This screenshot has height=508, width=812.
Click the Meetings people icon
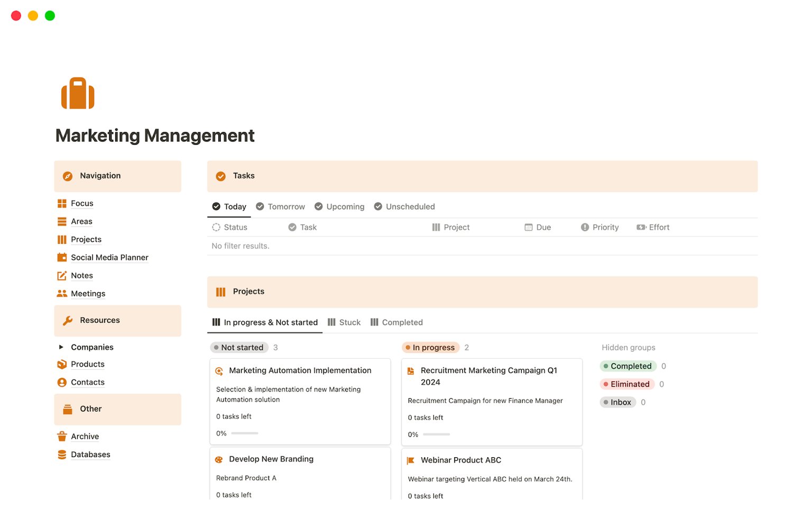[61, 294]
